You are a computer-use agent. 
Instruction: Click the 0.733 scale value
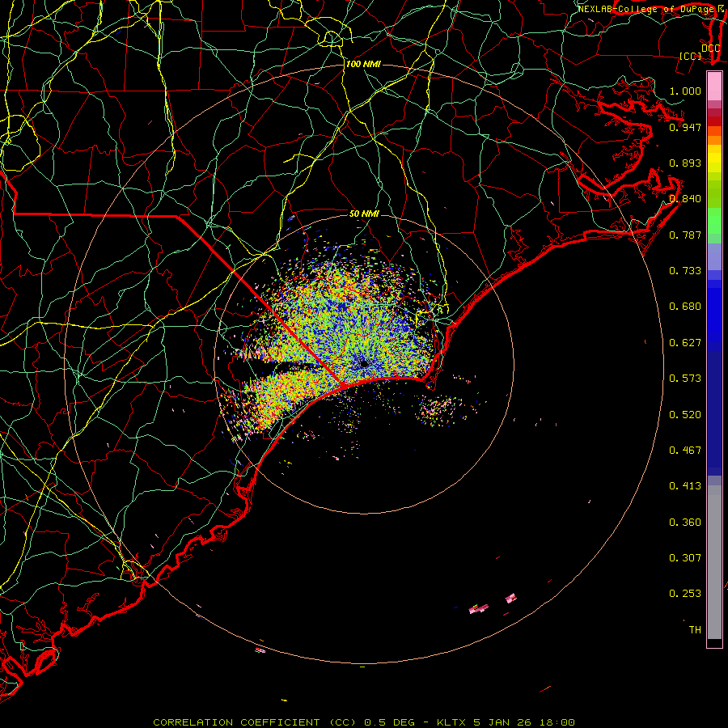tap(685, 271)
